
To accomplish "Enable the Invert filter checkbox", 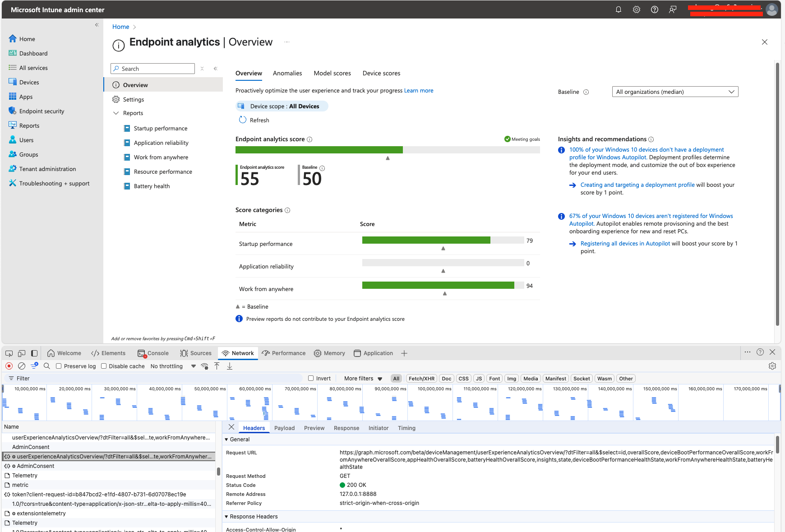I will 311,378.
